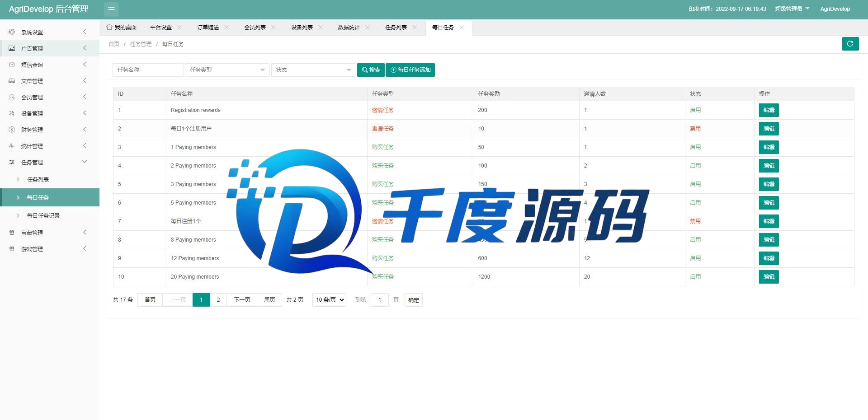Click the 下一页 next page button
Image resolution: width=868 pixels, height=420 pixels.
pyautogui.click(x=242, y=300)
